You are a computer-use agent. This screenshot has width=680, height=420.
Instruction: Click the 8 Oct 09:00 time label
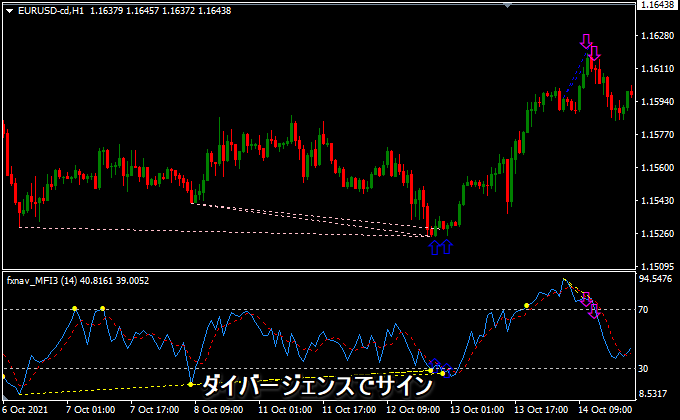tap(219, 410)
